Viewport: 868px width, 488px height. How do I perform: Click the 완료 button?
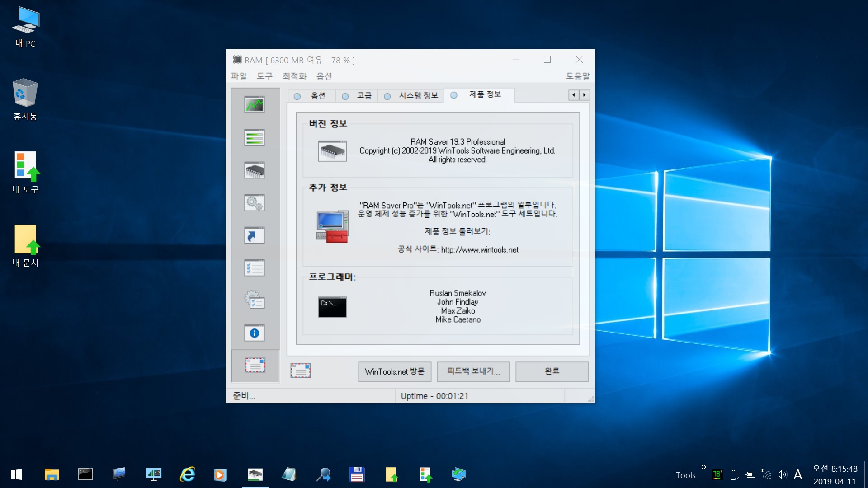(552, 371)
